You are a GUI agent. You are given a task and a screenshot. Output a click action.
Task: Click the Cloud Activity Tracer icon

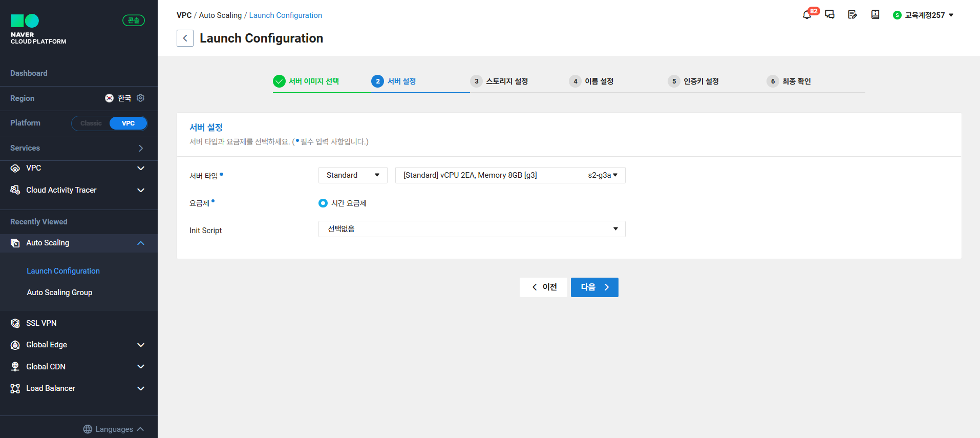point(15,190)
